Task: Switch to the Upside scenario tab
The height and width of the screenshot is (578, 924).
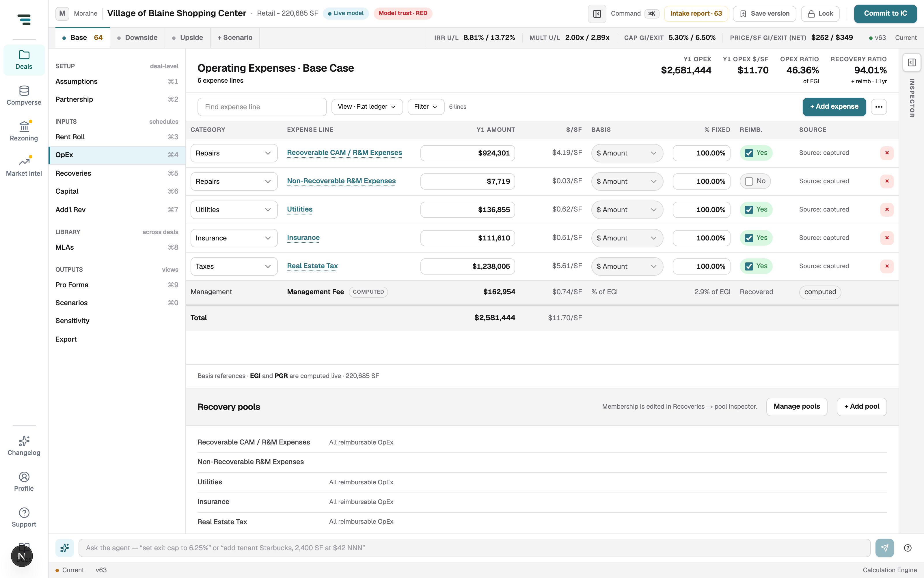Action: [187, 38]
